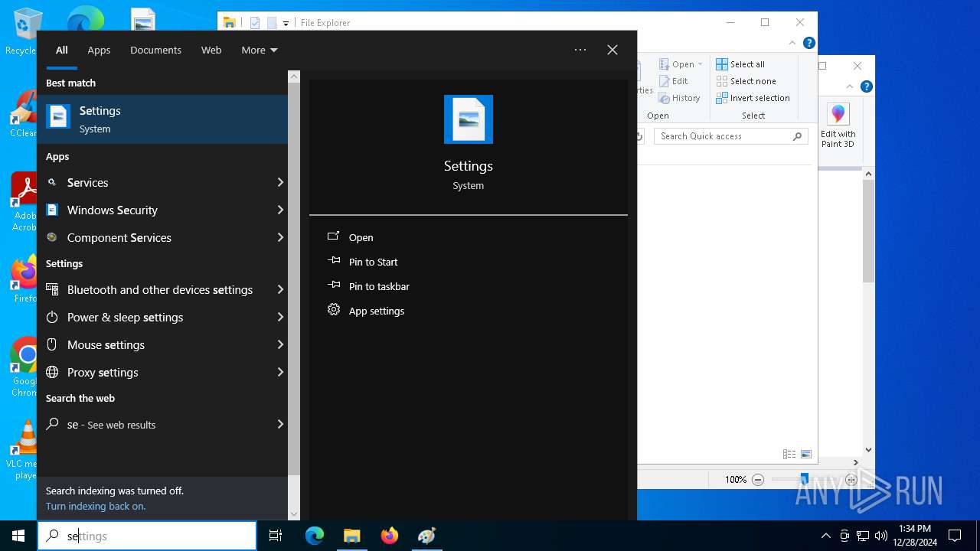The width and height of the screenshot is (980, 551).
Task: Switch to large icons view in Explorer
Action: (806, 454)
